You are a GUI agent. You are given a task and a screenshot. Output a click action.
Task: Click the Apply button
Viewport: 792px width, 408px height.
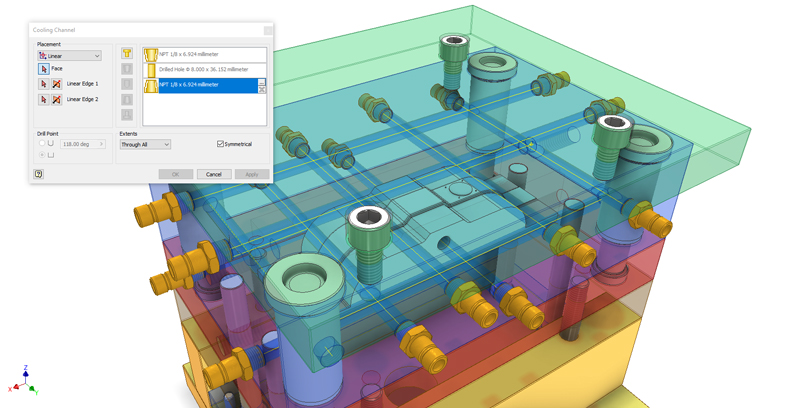pos(252,174)
